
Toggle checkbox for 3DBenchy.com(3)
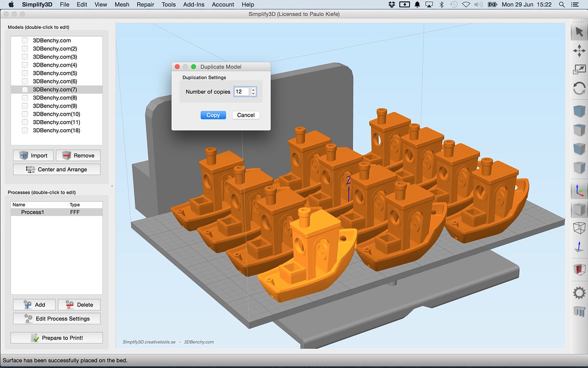[x=25, y=57]
